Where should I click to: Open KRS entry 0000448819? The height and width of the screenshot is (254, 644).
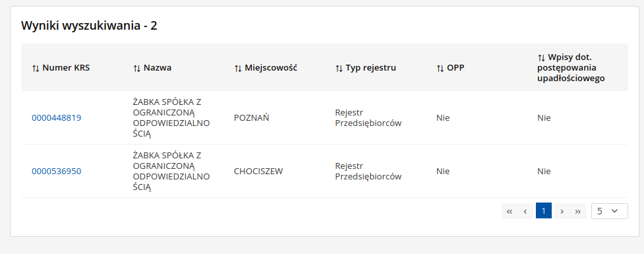pyautogui.click(x=57, y=118)
